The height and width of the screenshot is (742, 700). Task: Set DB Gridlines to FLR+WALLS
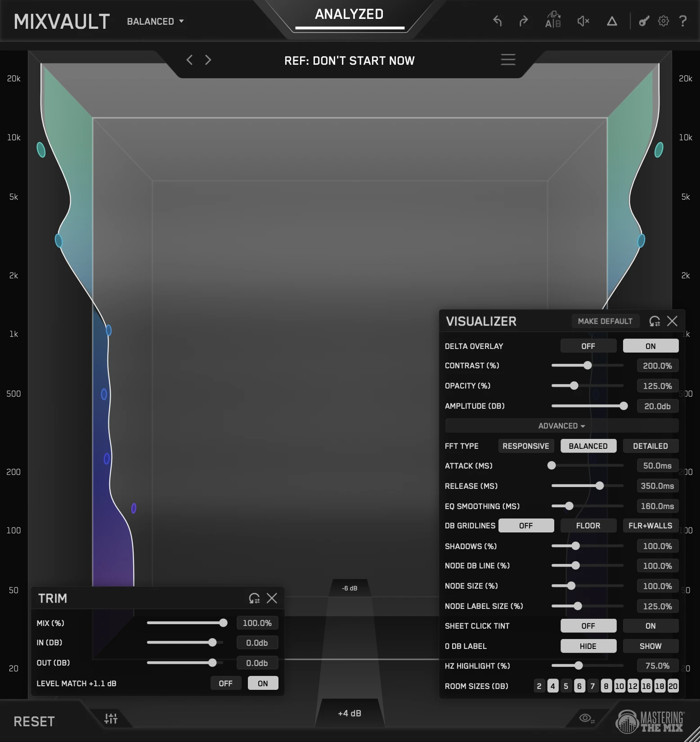coord(651,526)
